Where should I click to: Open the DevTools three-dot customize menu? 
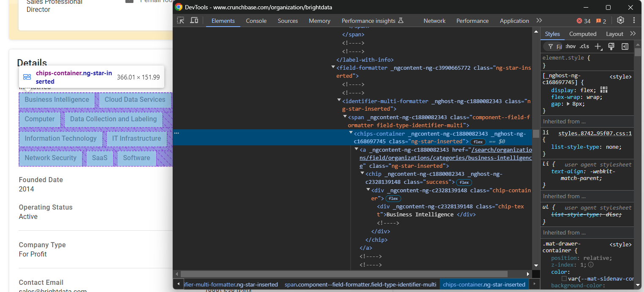pos(634,20)
